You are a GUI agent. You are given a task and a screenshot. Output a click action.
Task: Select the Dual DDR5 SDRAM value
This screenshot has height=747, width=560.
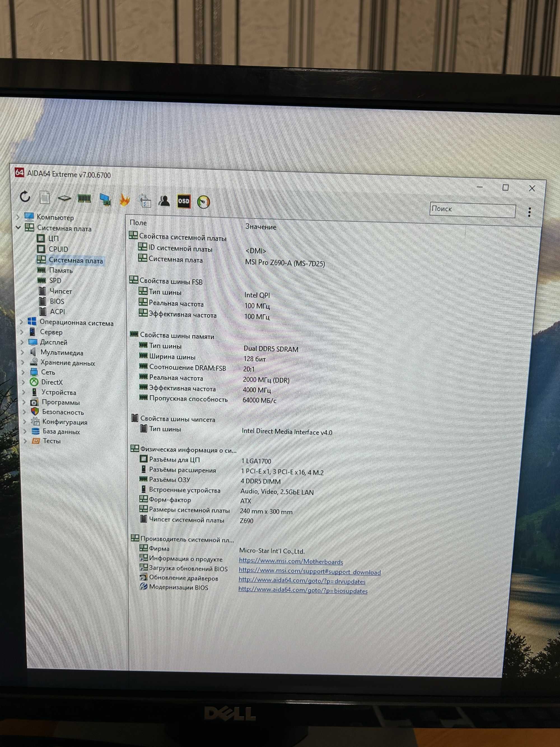coord(271,349)
